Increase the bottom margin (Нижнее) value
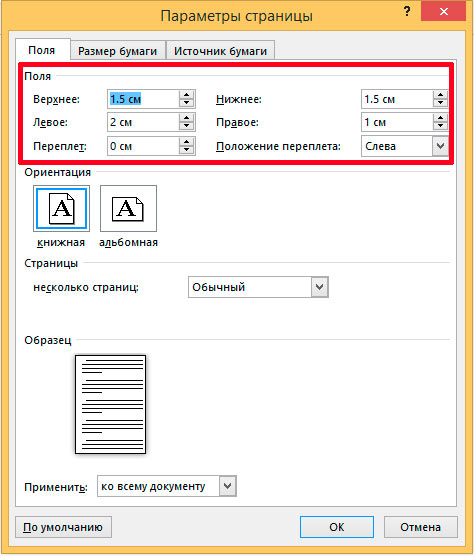The height and width of the screenshot is (556, 474). (x=440, y=95)
